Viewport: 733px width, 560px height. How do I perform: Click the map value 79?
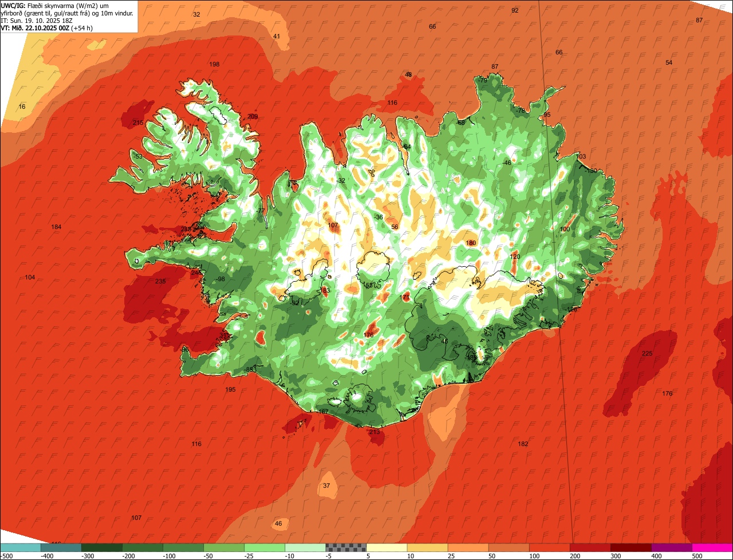click(x=483, y=80)
